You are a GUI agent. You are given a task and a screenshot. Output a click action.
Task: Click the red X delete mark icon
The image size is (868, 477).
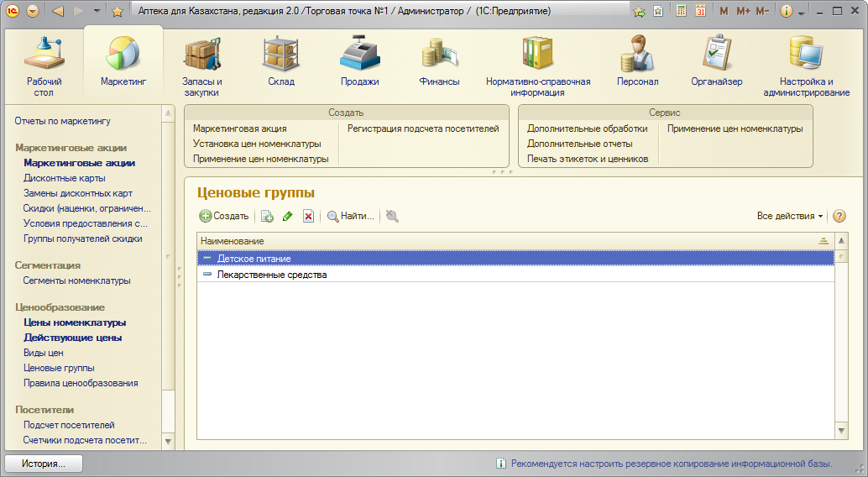[x=308, y=216]
